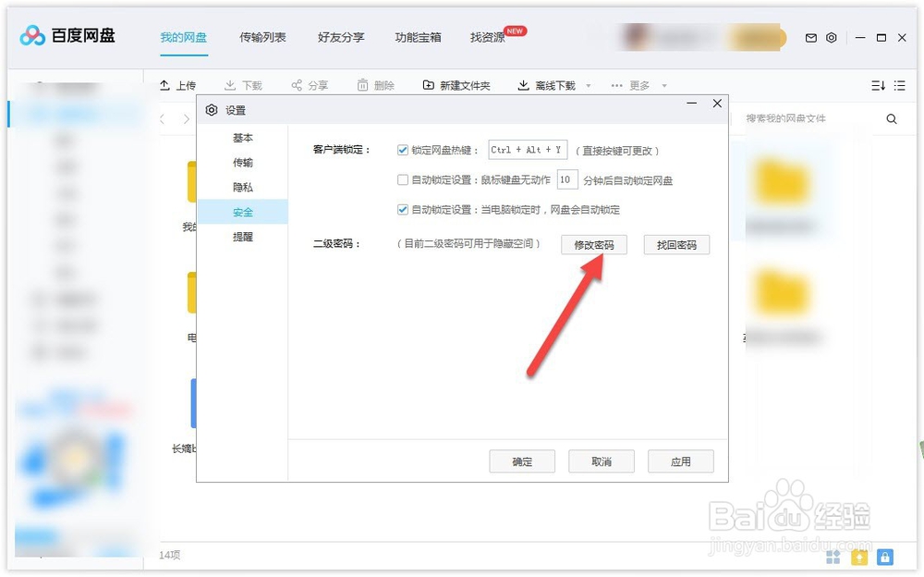924x577 pixels.
Task: Select 基本 in settings sidebar
Action: pos(243,138)
